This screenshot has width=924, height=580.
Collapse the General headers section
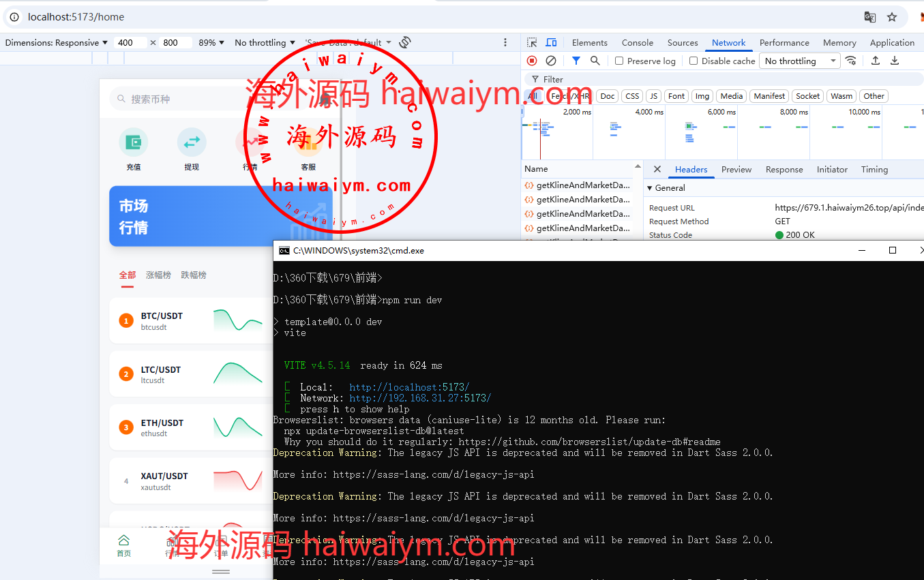(x=650, y=188)
